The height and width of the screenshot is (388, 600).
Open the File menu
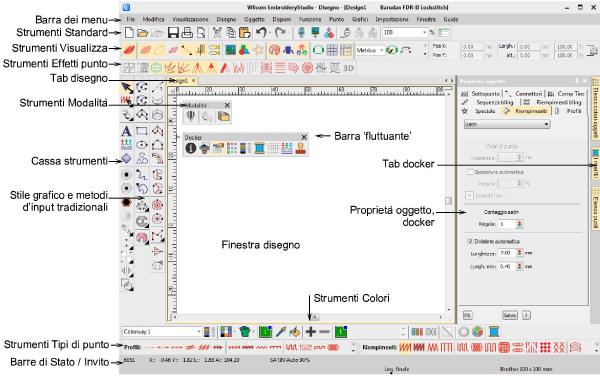click(x=130, y=19)
